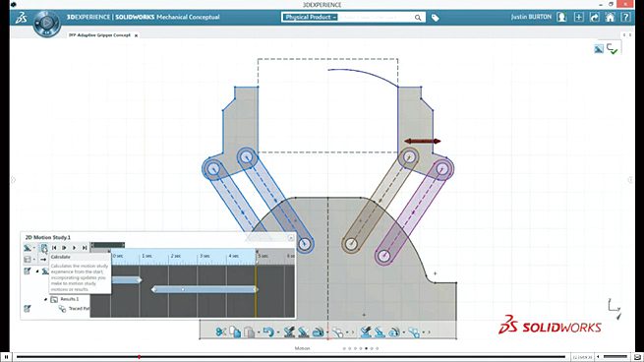This screenshot has width=644, height=362.
Task: Click the tag icon beside search
Action: pyautogui.click(x=435, y=18)
